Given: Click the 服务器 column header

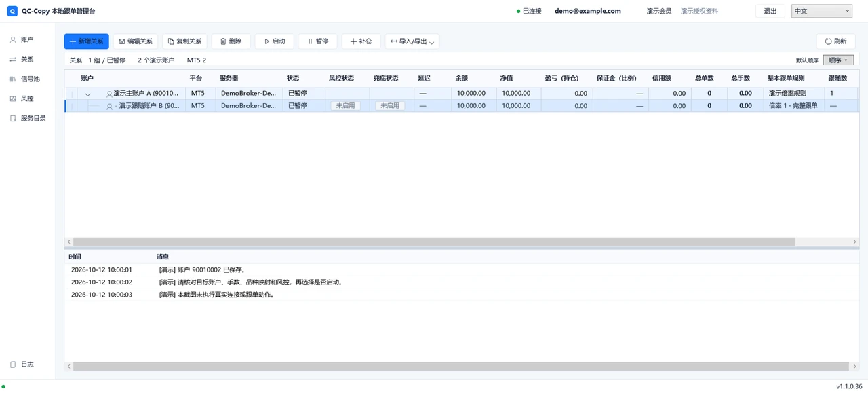Looking at the screenshot, I should pyautogui.click(x=229, y=78).
